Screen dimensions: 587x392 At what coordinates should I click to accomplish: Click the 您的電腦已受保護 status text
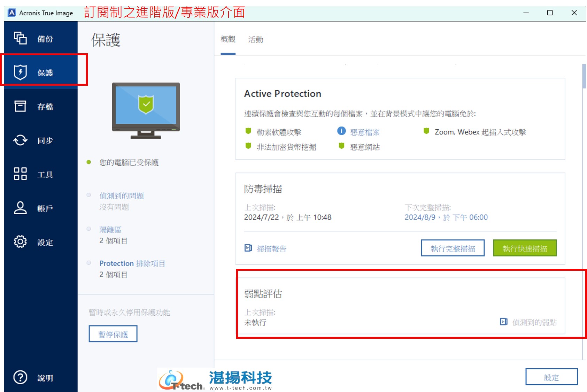coord(129,162)
